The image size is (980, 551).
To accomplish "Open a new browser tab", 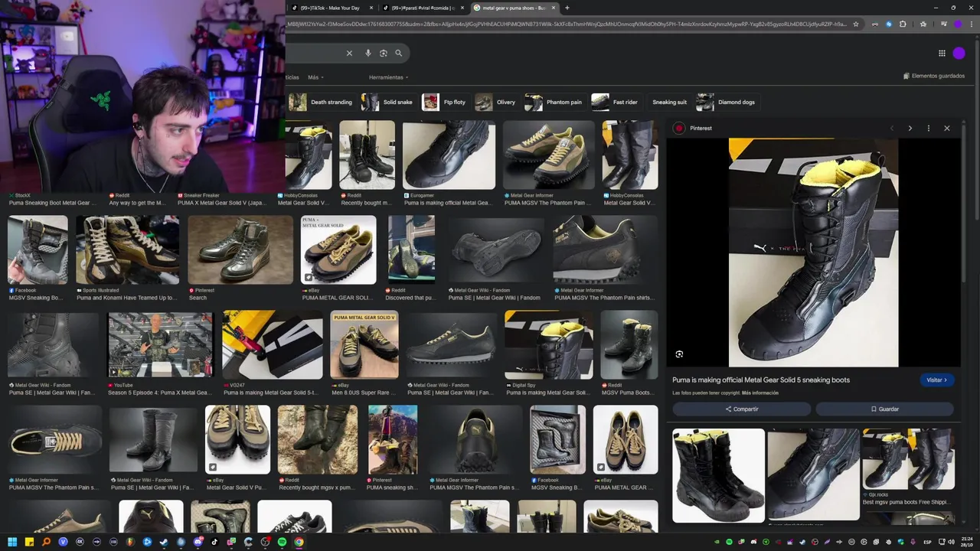I will point(567,8).
